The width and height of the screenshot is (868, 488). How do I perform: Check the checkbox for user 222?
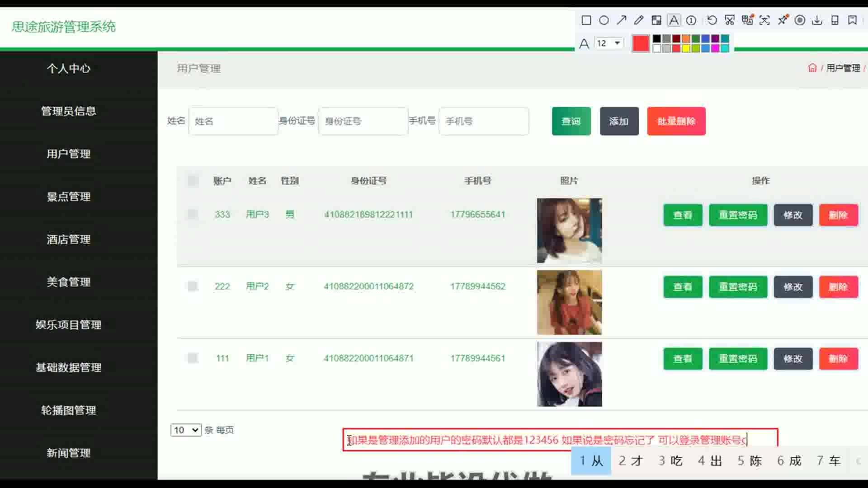193,286
